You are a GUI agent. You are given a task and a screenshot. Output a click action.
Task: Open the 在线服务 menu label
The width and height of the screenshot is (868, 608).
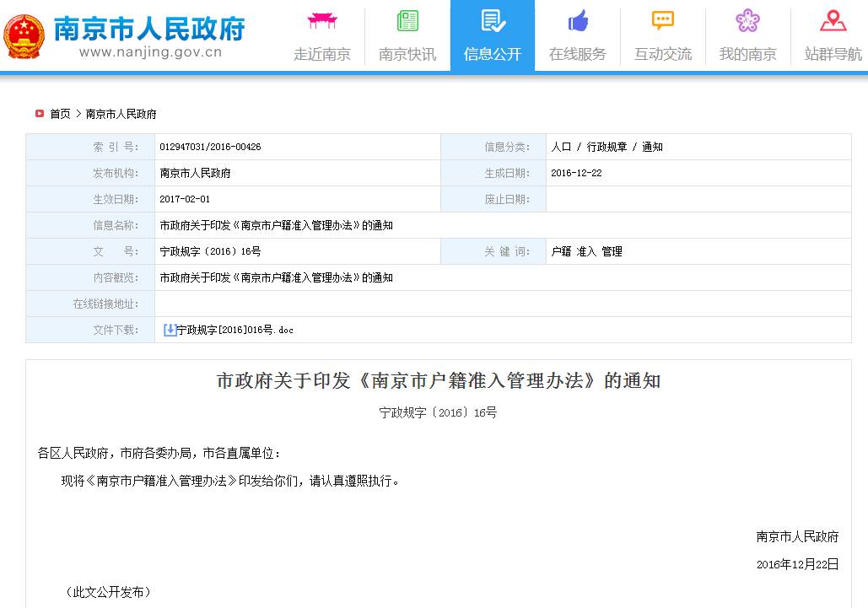point(578,54)
